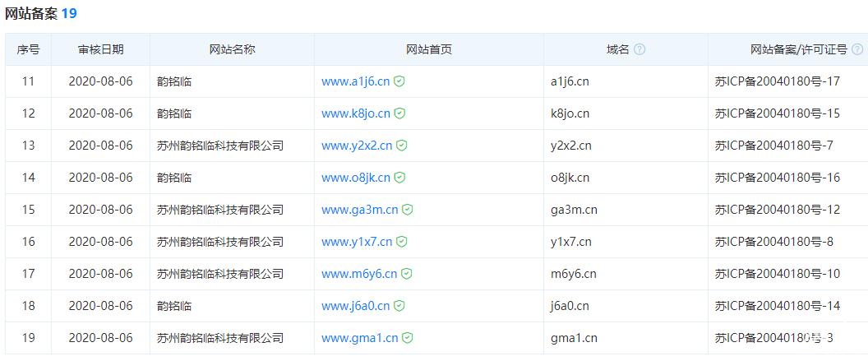Screen dimensions: 868x361
Task: Open the www.k8jo.cn homepage link
Action: click(355, 113)
